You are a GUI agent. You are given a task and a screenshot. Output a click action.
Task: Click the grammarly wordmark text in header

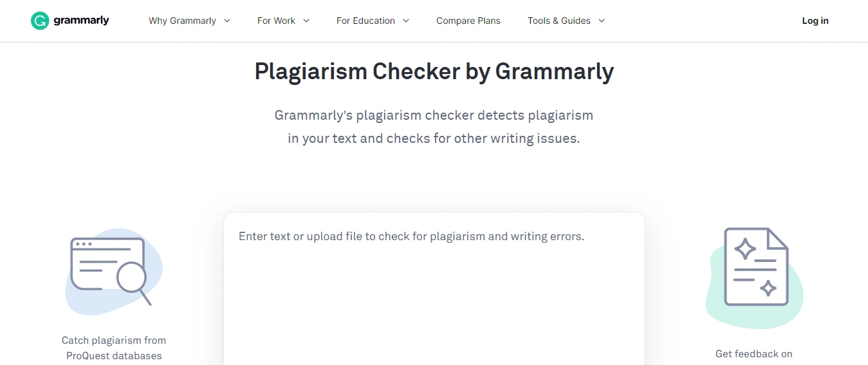tap(81, 21)
